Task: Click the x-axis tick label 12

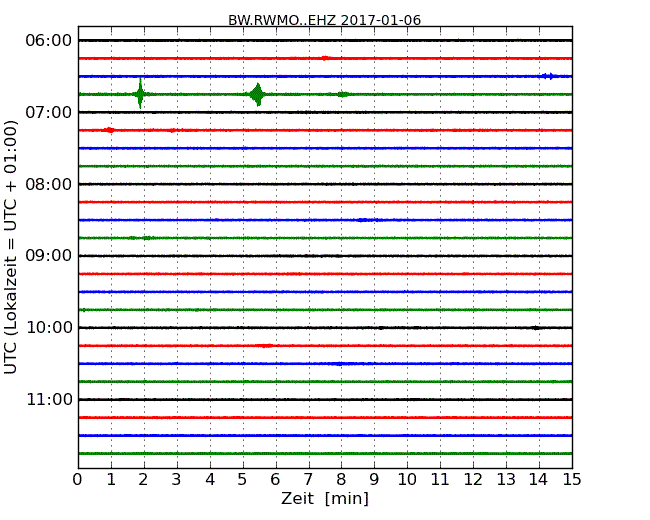Action: (473, 479)
